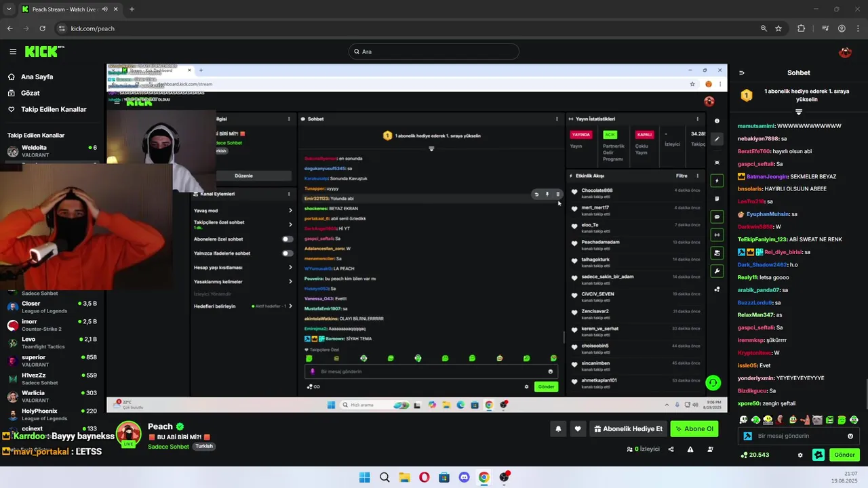Open the Kick hamburger menu
The height and width of the screenshot is (488, 868).
click(x=13, y=52)
